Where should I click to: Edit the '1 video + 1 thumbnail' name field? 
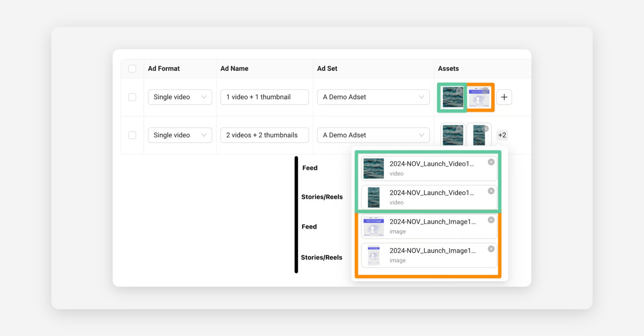point(264,97)
